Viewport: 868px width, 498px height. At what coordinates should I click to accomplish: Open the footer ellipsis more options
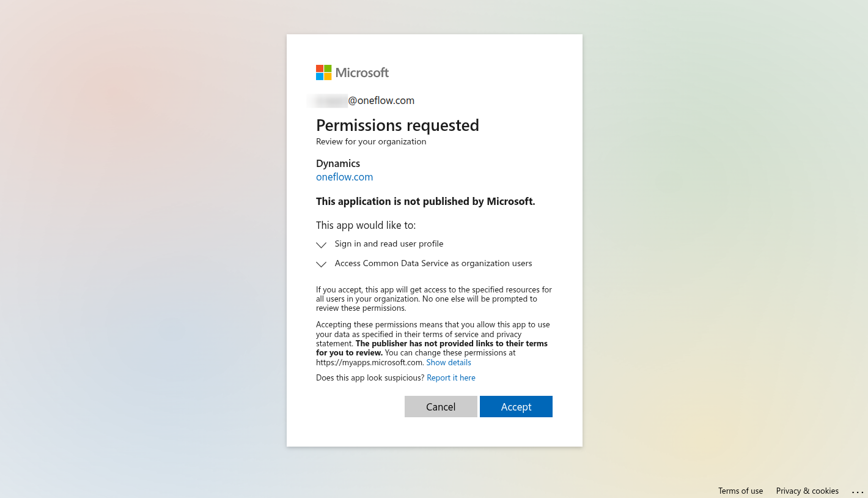858,491
